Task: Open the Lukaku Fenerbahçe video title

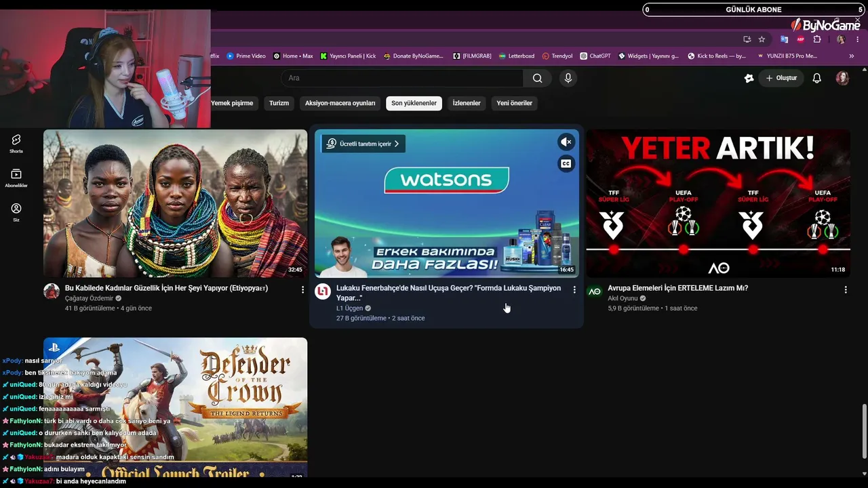Action: point(449,293)
